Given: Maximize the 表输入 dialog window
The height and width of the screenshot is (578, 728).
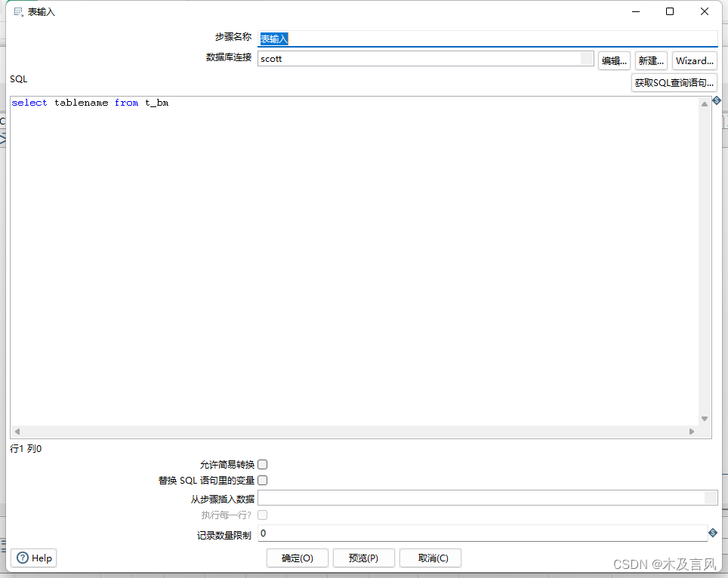Looking at the screenshot, I should coord(670,11).
